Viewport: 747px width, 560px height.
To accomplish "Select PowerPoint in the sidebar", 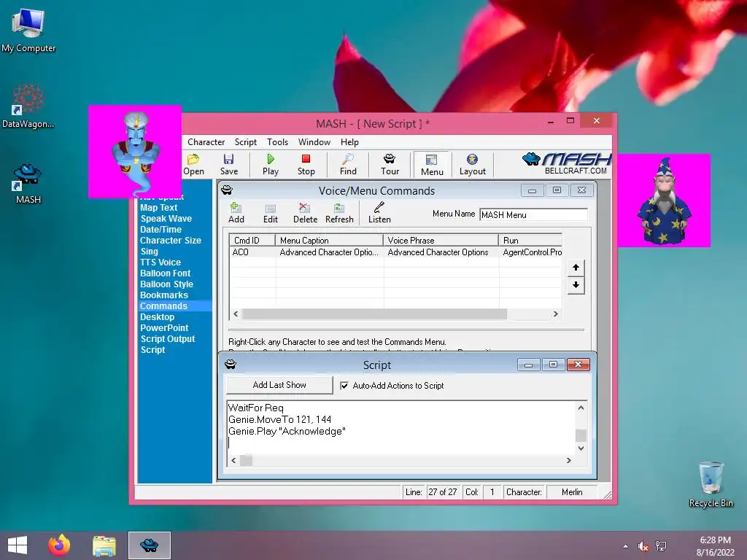I will [164, 328].
